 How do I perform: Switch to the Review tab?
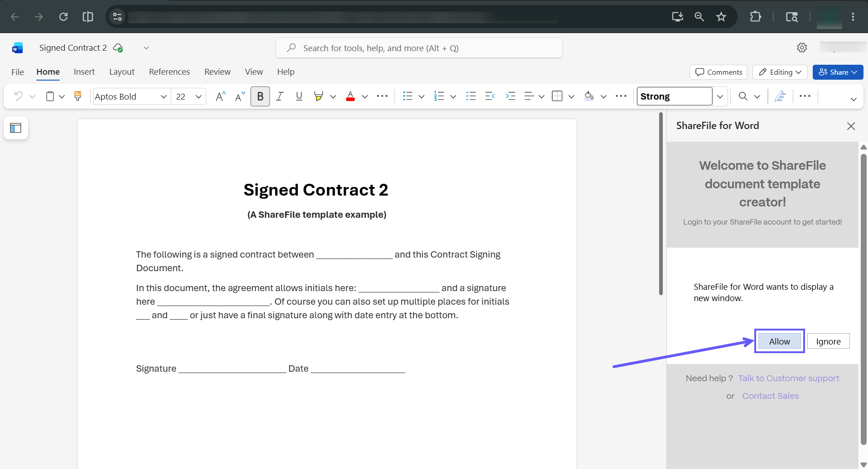217,72
